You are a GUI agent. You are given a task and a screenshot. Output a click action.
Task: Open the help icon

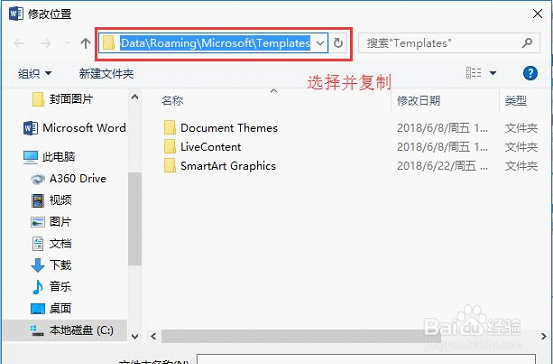click(x=530, y=73)
